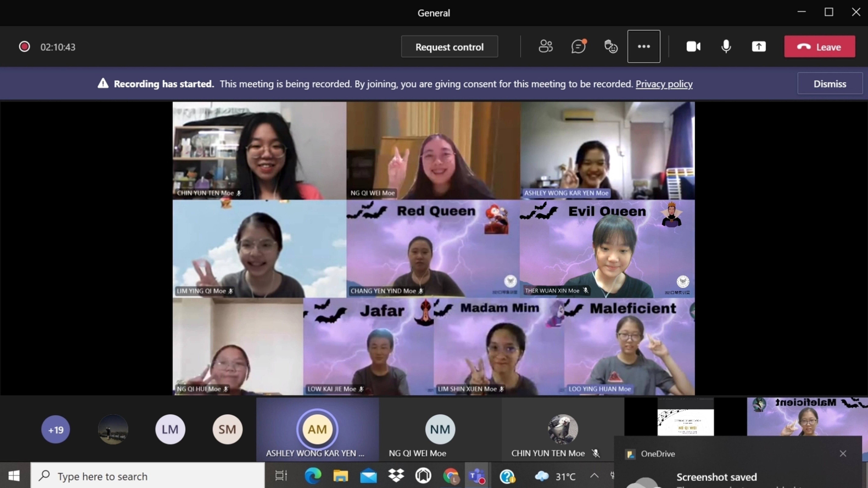The width and height of the screenshot is (868, 488).
Task: Click the Request control button
Action: click(x=449, y=46)
